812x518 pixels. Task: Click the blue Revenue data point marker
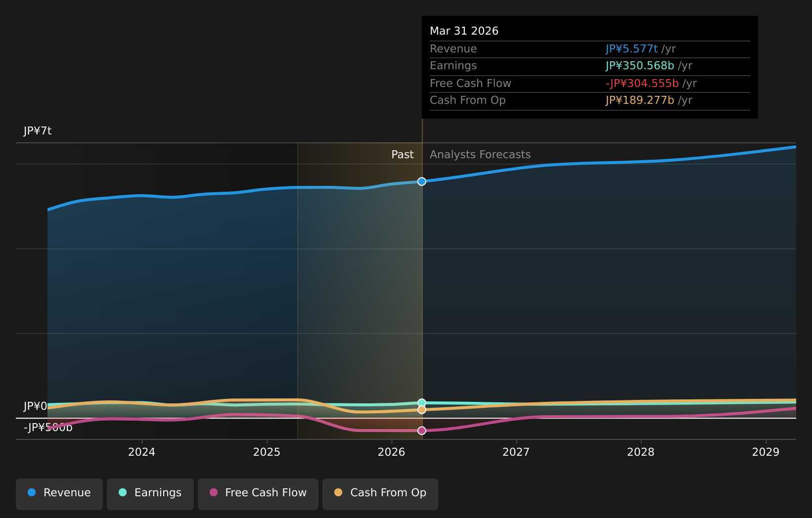(422, 181)
